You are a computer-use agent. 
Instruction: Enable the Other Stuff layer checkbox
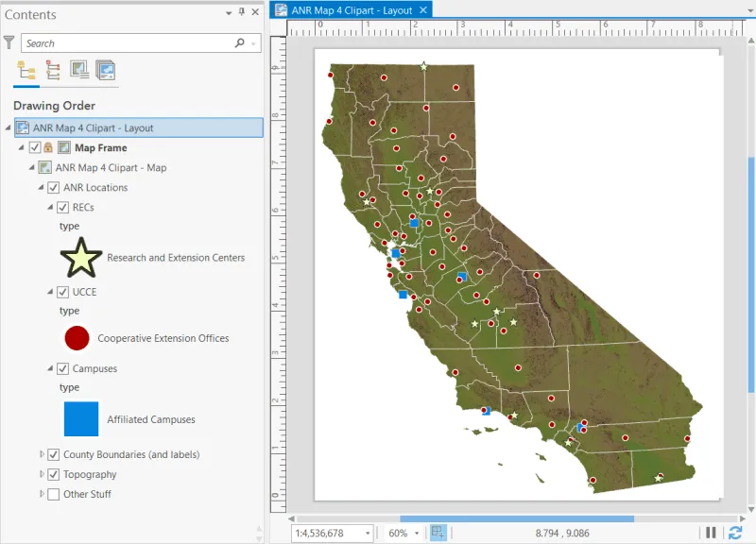point(54,494)
